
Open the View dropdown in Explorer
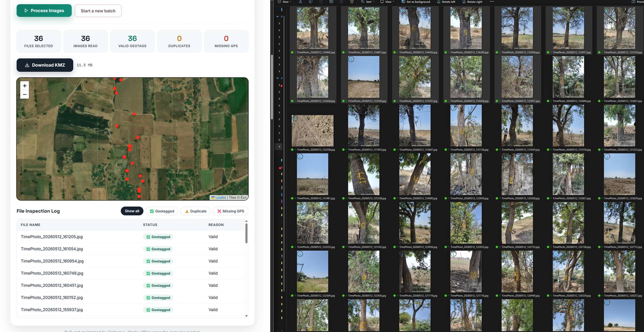pos(387,2)
